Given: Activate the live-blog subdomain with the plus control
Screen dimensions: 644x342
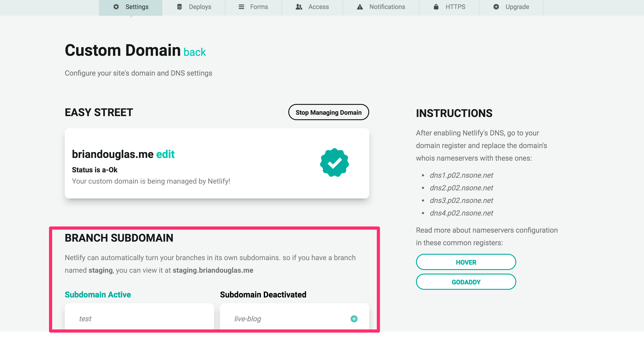Looking at the screenshot, I should 353,319.
